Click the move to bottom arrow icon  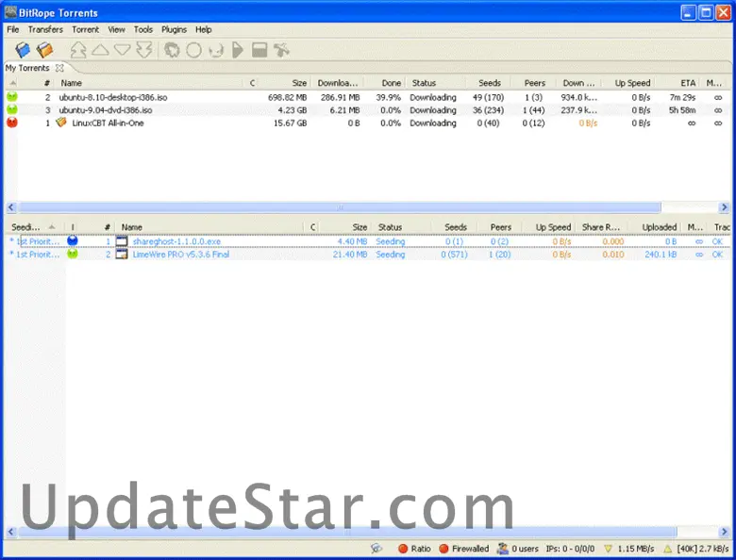click(x=144, y=50)
